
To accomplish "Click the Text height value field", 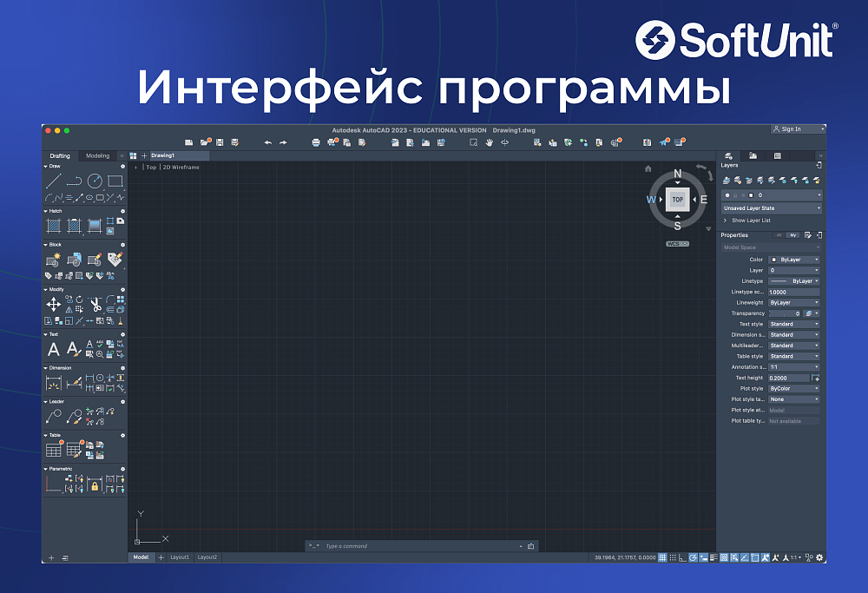I will tap(789, 379).
